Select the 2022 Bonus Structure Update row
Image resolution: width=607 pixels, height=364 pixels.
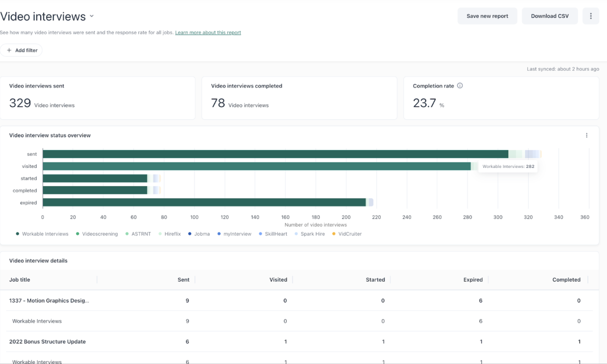click(47, 342)
